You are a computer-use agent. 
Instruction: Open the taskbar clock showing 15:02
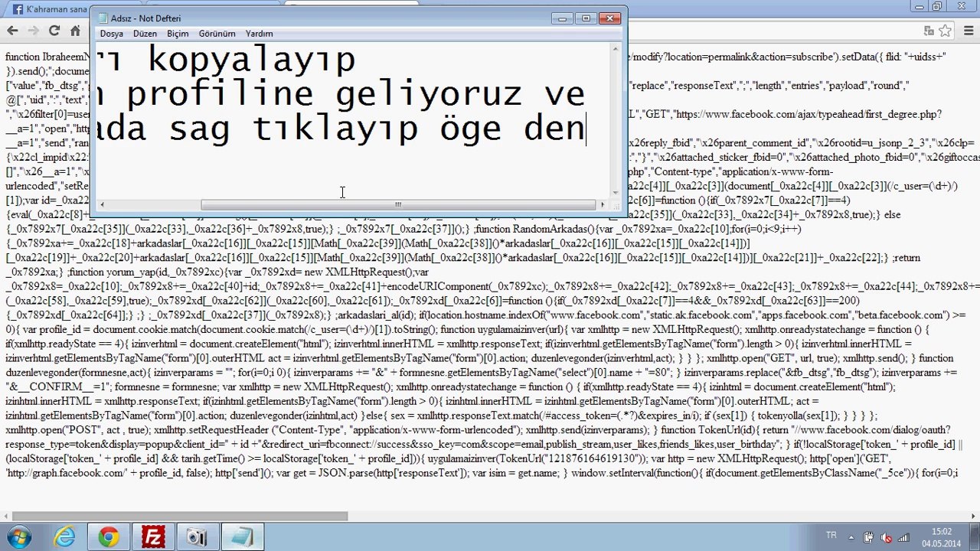(x=941, y=537)
